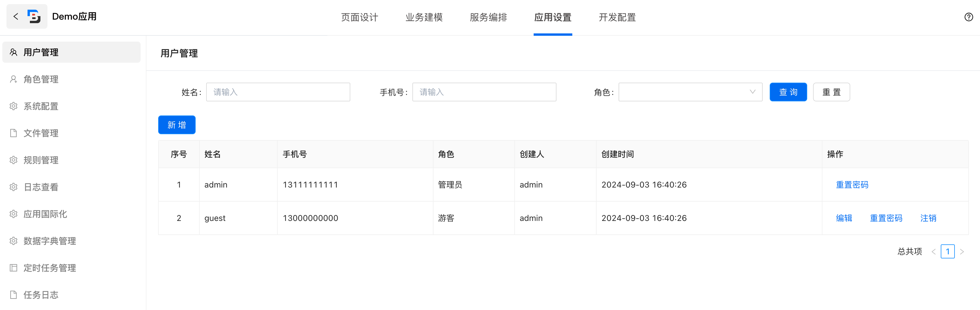Click 重置密码 for admin row
The width and height of the screenshot is (980, 310).
(852, 185)
